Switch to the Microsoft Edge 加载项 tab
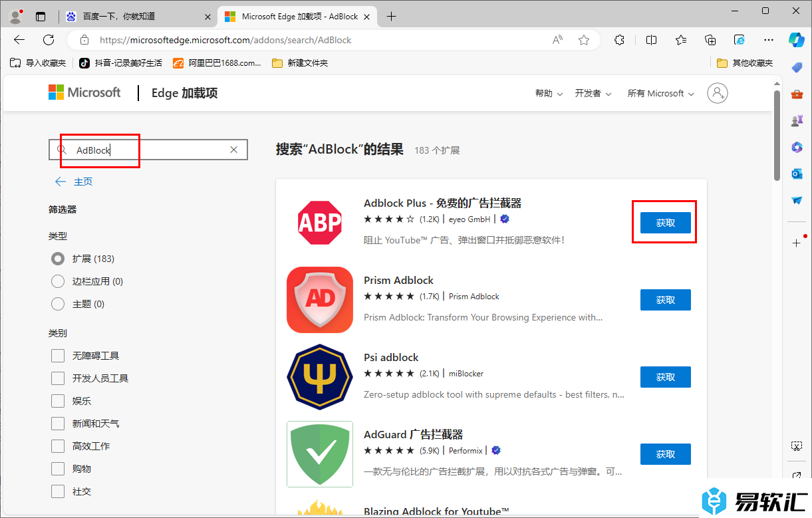 [x=298, y=17]
